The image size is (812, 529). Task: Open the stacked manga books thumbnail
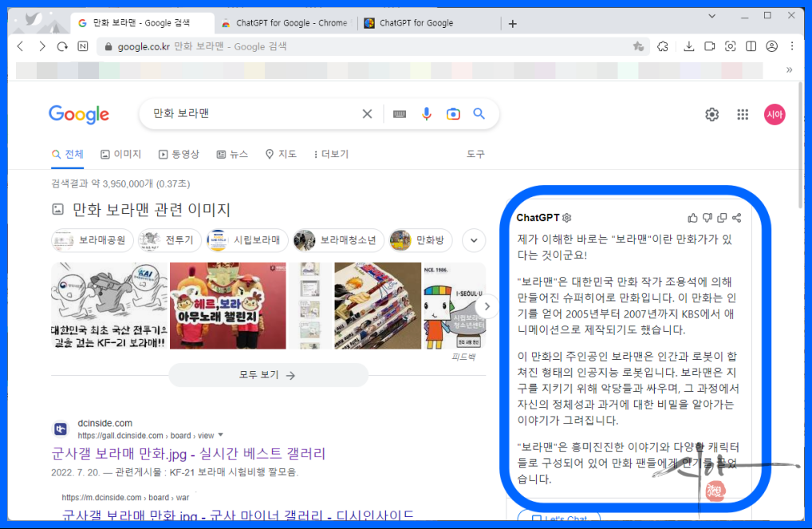pyautogui.click(x=377, y=306)
